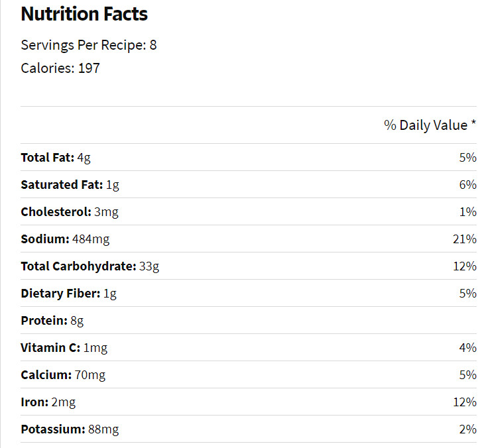
Task: Click the Dietary Fiber: 1g label
Action: pos(69,294)
